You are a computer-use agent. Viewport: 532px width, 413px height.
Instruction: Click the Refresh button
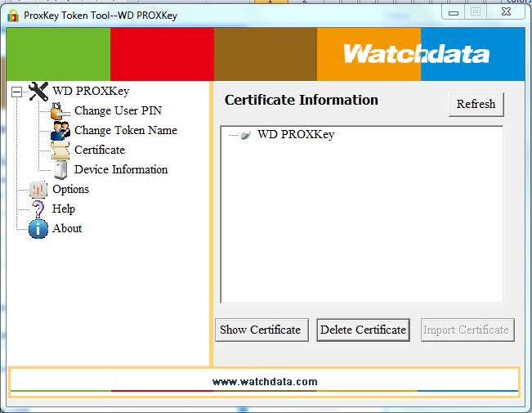(476, 104)
